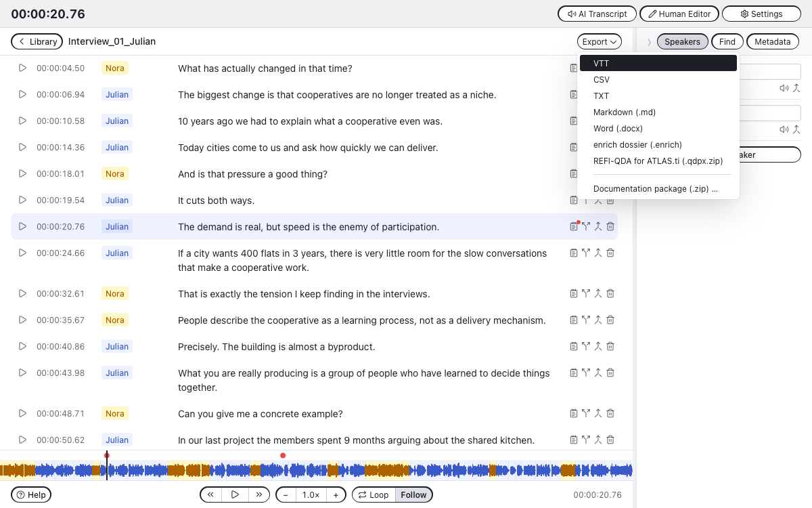Screen dimensions: 812x508
Task: Delete the 'The demand is real' segment
Action: point(610,226)
